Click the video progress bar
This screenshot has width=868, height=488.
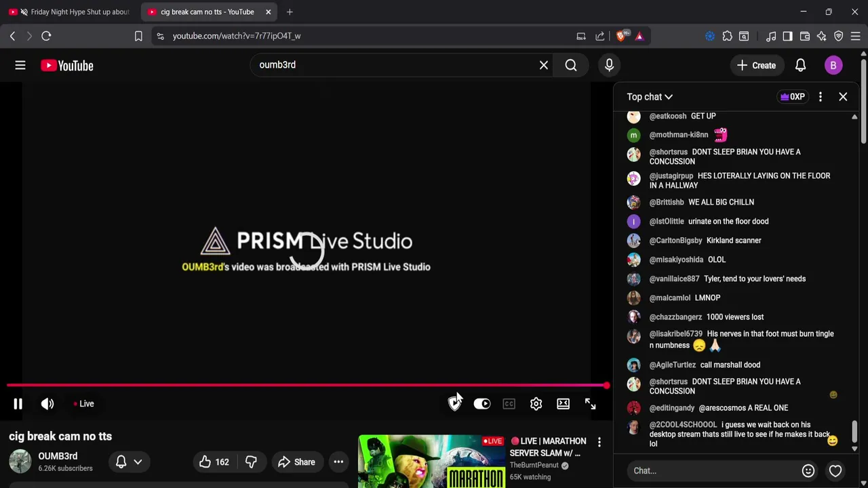(x=305, y=386)
